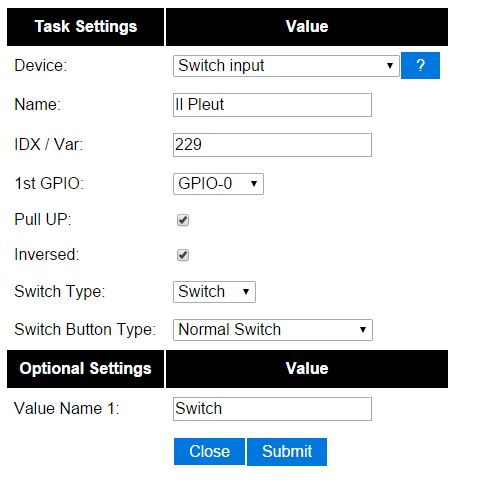This screenshot has width=489, height=486.
Task: Click the blue question mark help icon
Action: (x=420, y=65)
